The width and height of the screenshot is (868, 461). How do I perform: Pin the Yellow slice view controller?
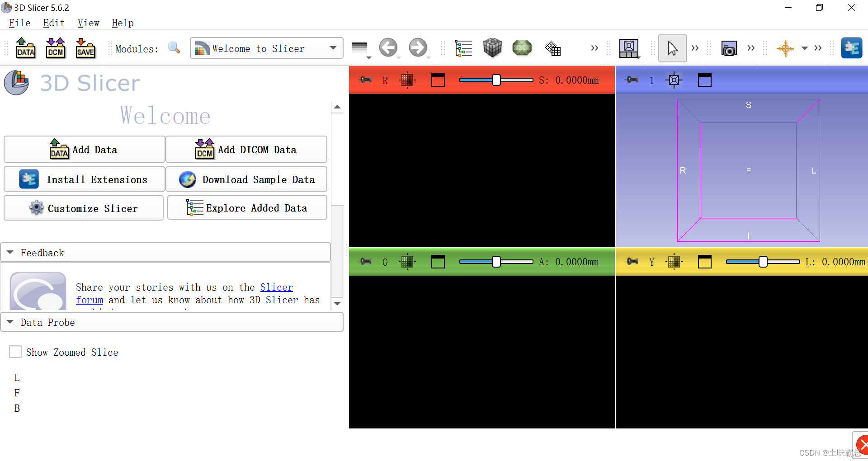tap(632, 261)
